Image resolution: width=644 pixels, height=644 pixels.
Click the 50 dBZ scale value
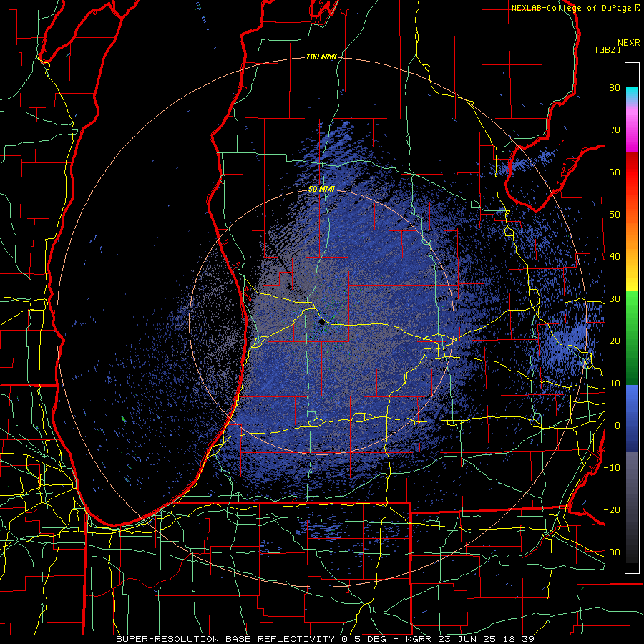click(615, 215)
